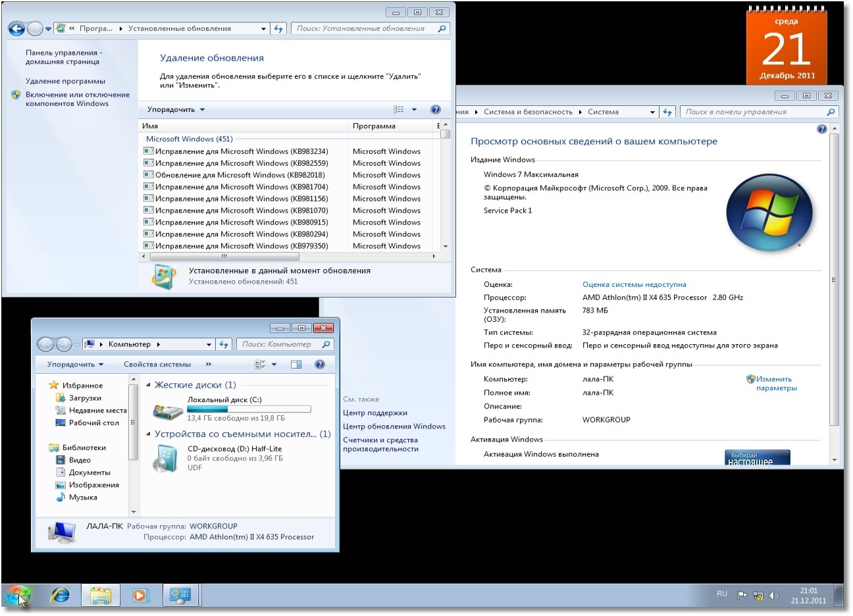Open view options dropdown arrow in Updates toolbar

[x=414, y=109]
